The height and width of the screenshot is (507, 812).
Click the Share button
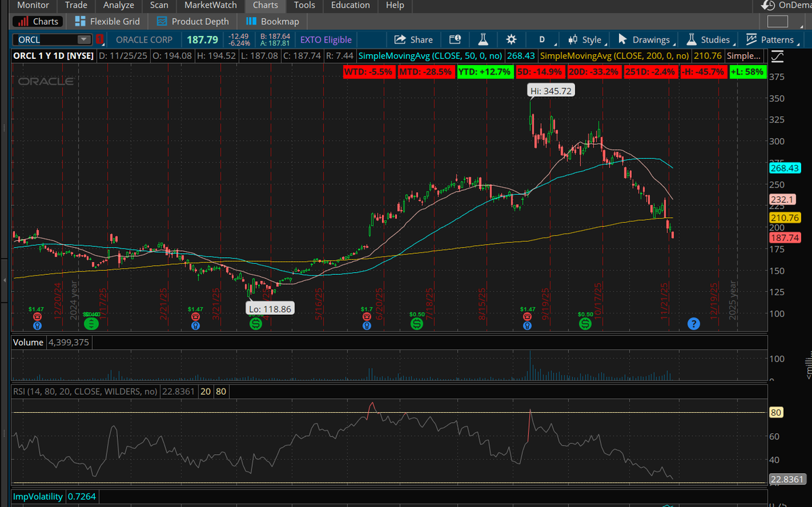[x=413, y=39]
